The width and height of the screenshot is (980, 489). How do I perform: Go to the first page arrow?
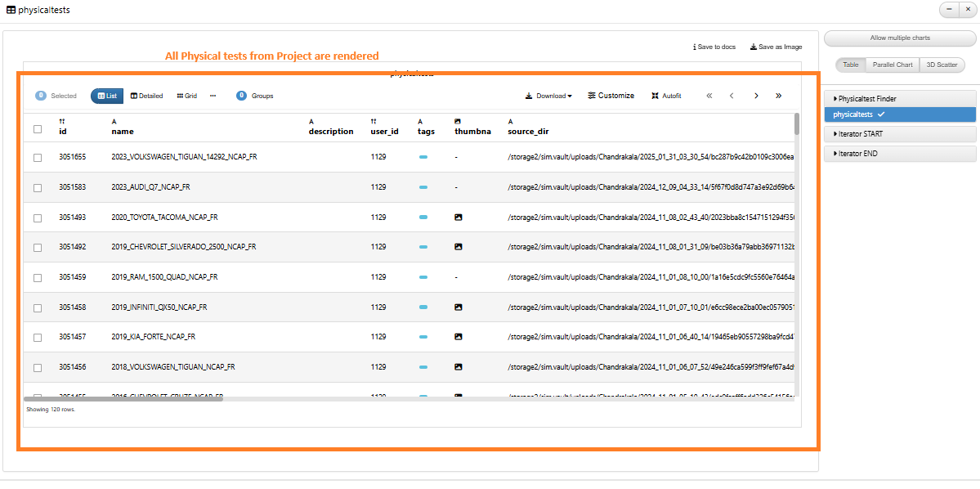click(709, 96)
